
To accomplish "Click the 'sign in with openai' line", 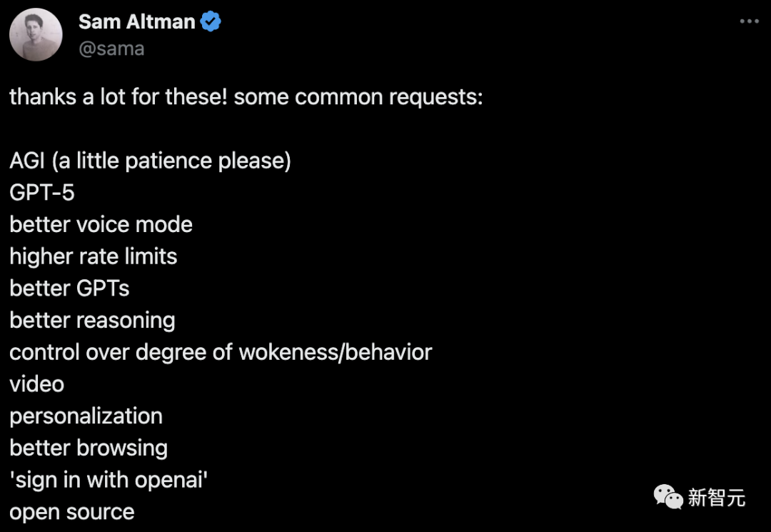I will click(x=109, y=480).
